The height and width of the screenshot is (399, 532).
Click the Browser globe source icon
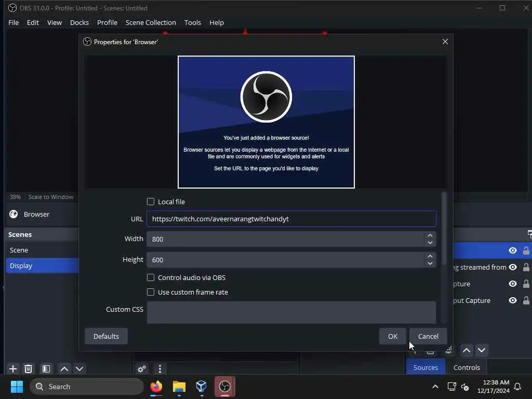[14, 214]
